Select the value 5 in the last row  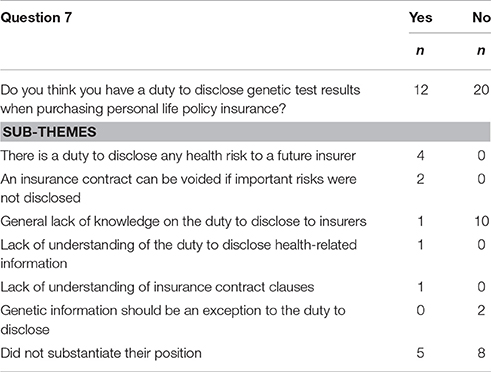point(421,353)
